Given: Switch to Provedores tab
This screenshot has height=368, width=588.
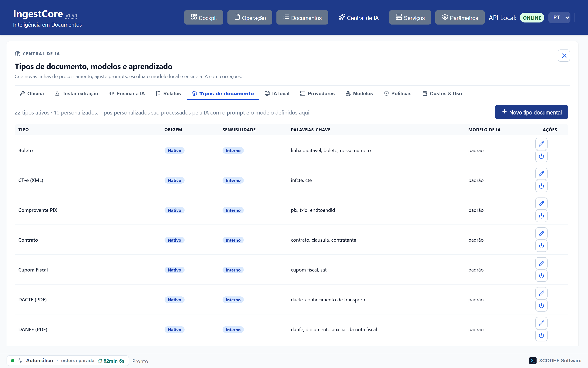Looking at the screenshot, I should [317, 94].
